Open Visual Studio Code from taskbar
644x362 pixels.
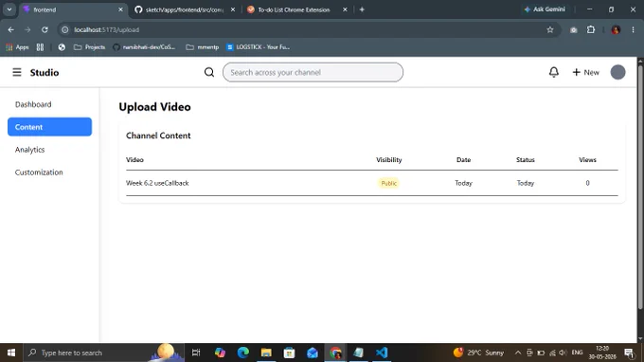(382, 353)
